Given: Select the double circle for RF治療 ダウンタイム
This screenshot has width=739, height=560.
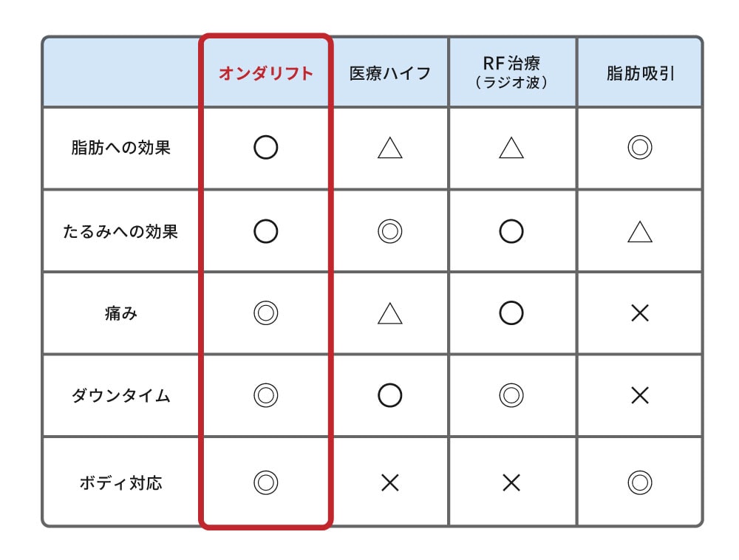Looking at the screenshot, I should click(x=511, y=396).
